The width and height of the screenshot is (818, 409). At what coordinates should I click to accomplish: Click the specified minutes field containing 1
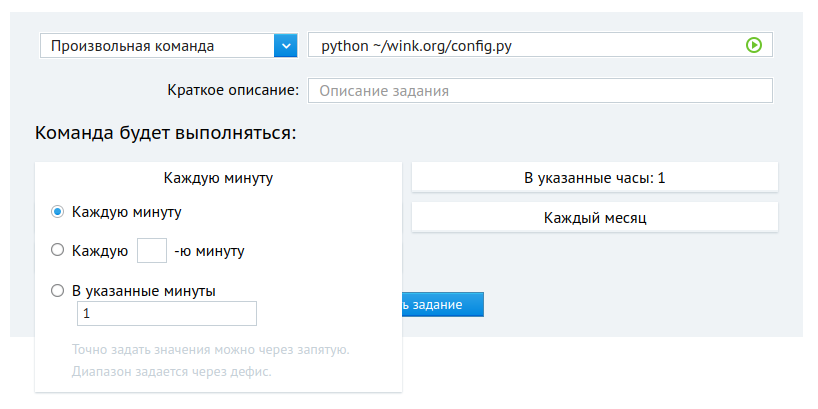point(166,314)
